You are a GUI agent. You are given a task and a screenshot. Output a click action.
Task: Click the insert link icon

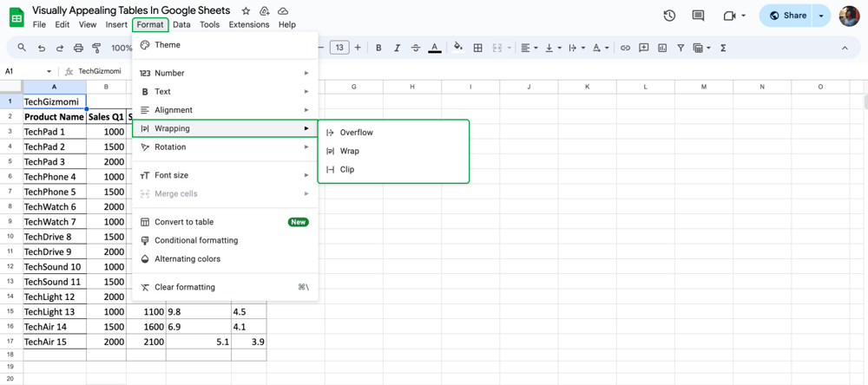coord(625,48)
